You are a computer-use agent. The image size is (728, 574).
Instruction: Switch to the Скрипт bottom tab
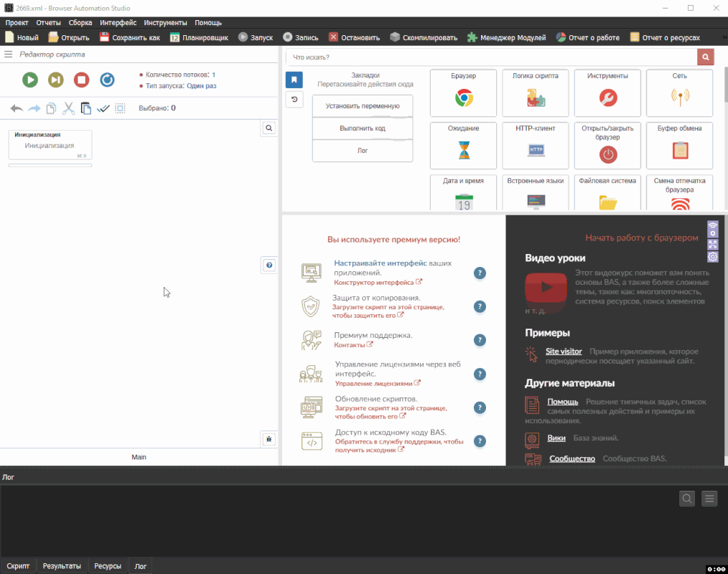[x=18, y=566]
